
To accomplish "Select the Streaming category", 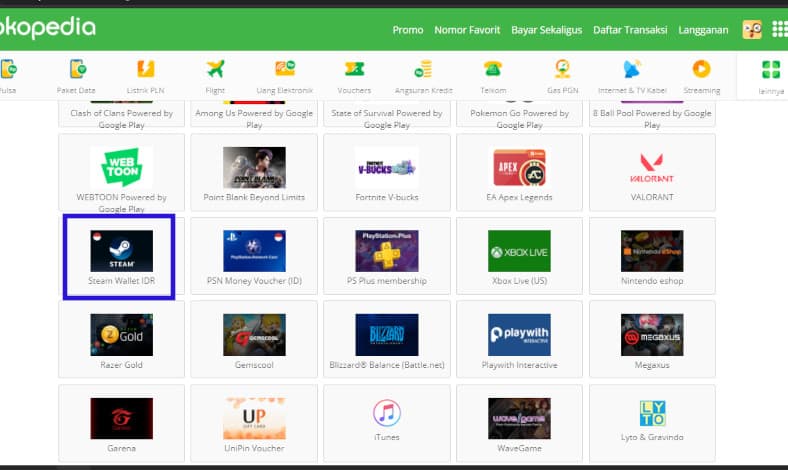I will click(x=702, y=76).
